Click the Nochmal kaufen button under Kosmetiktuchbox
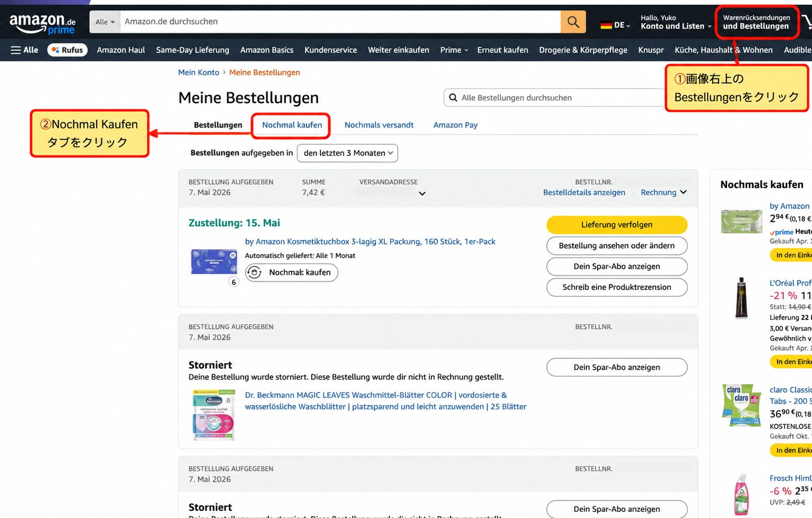Screen dimensions: 812x518 291,272
